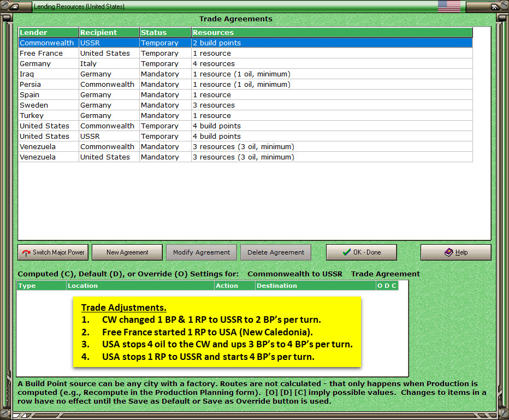
Task: Click the Delete Agreement button
Action: 276,252
